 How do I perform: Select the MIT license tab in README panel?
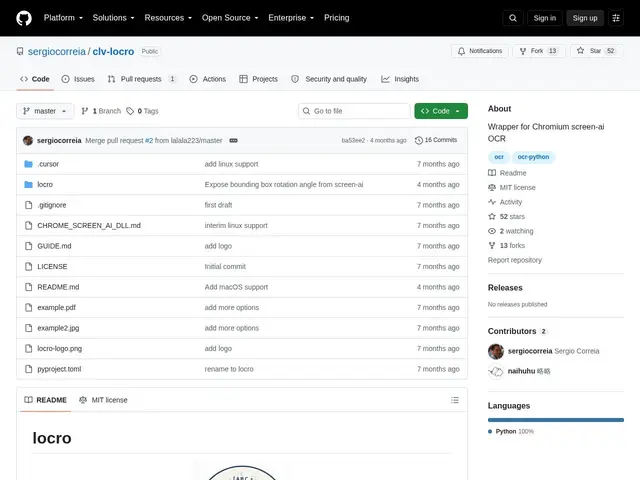tap(103, 400)
